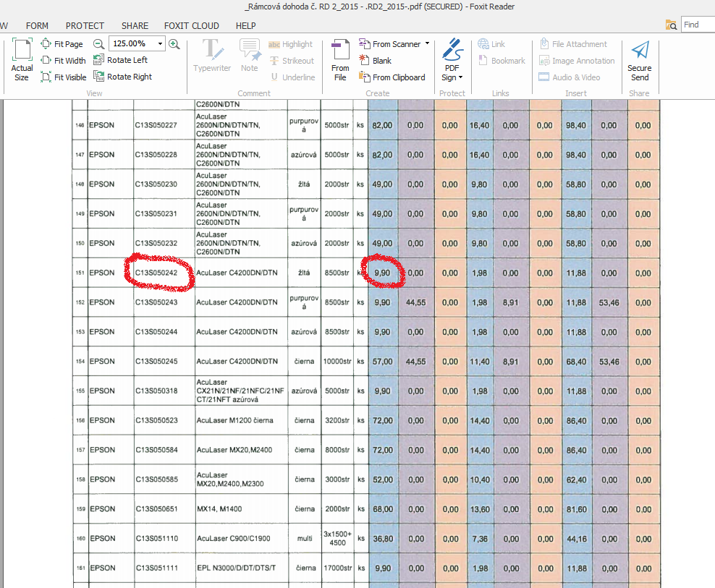Click the Find search field
The width and height of the screenshot is (715, 588).
point(698,25)
